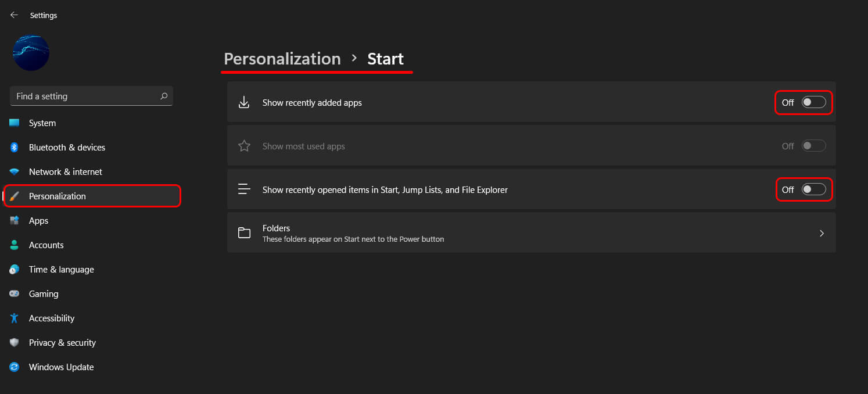Open the Folders settings row
The height and width of the screenshot is (394, 868).
(x=531, y=232)
